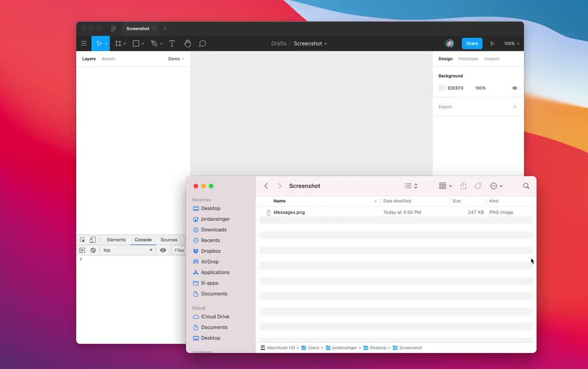Select the Hand tool in Figma

(x=187, y=44)
